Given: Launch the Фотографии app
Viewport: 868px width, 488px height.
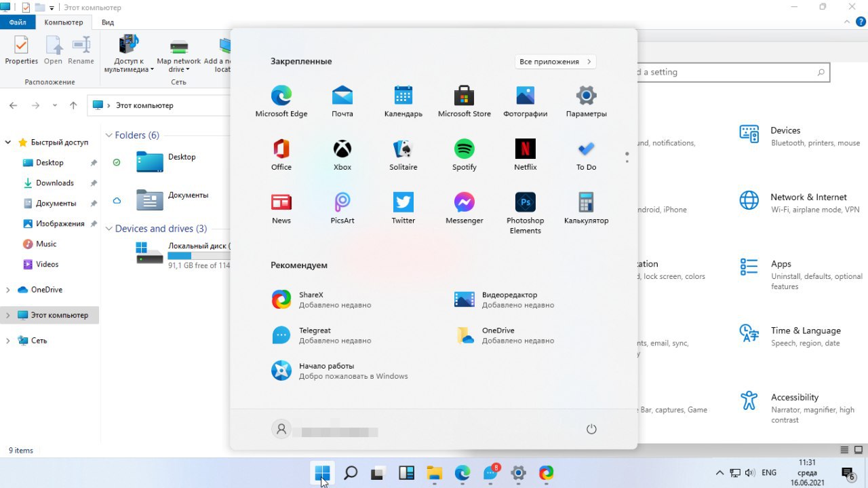Looking at the screenshot, I should [526, 102].
